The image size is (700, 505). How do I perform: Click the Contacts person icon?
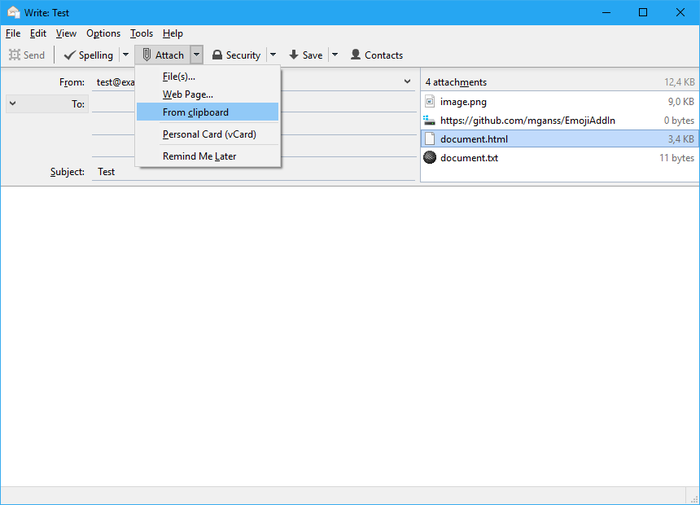click(355, 55)
